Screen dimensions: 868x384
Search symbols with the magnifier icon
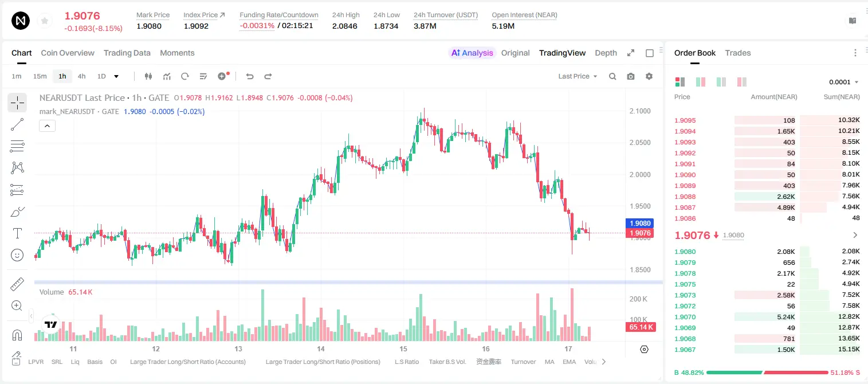612,76
